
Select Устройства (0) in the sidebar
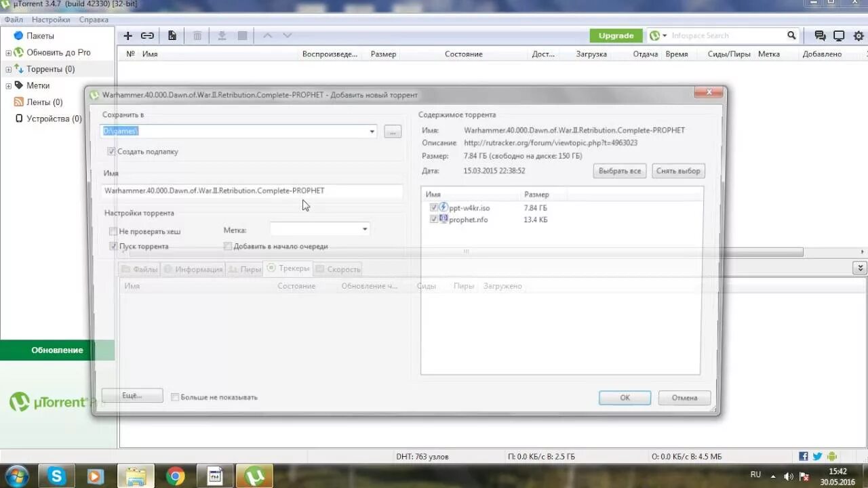[54, 119]
